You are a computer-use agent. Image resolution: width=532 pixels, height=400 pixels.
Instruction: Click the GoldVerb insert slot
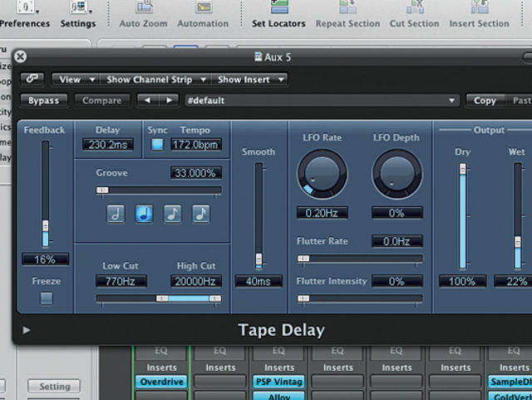pos(510,396)
